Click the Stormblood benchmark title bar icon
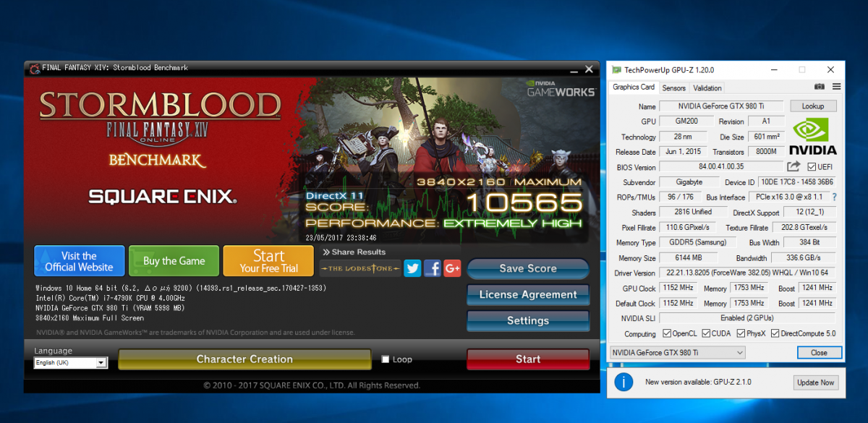 34,68
